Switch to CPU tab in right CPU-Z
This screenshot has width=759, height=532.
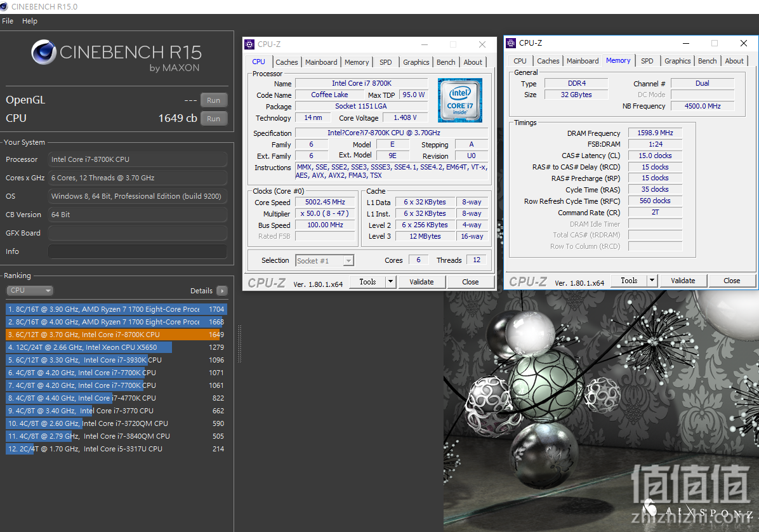[x=520, y=60]
